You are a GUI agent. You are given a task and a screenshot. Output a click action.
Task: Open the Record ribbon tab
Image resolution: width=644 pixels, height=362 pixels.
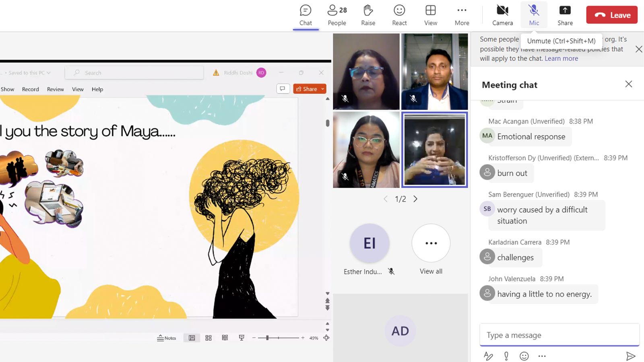pyautogui.click(x=31, y=89)
